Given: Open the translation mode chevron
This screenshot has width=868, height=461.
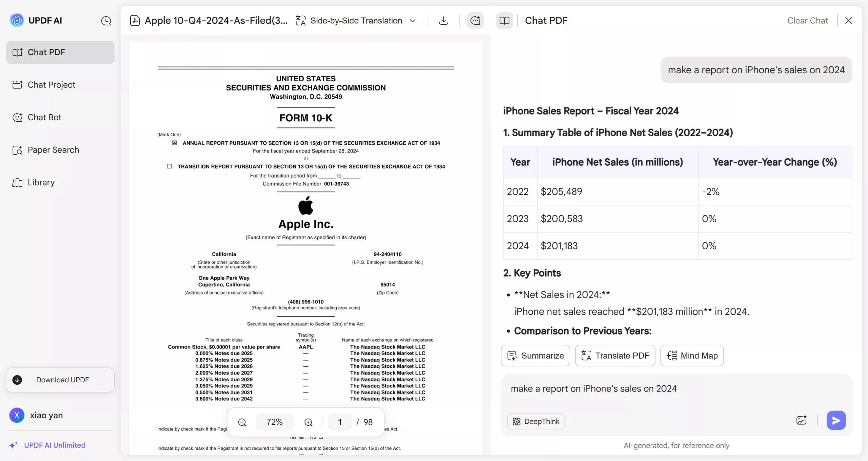Looking at the screenshot, I should 413,21.
